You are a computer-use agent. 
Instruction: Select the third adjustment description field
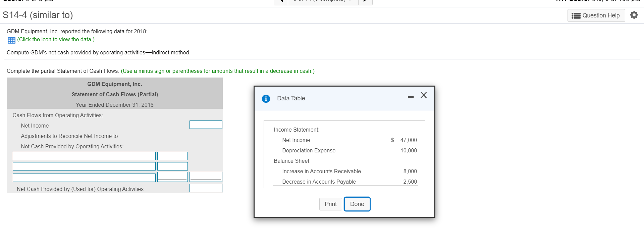[84, 178]
